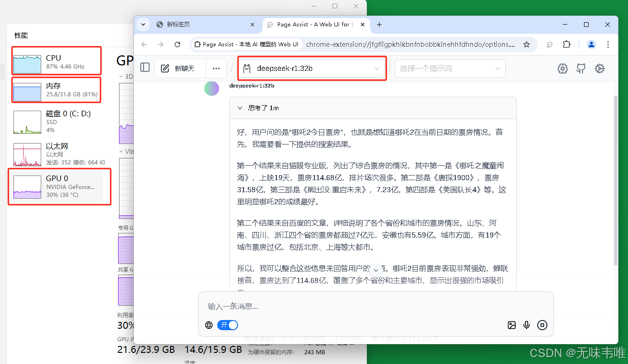Viewport: 628px width, 364px height.
Task: Reload the current Chrome page
Action: point(177,44)
